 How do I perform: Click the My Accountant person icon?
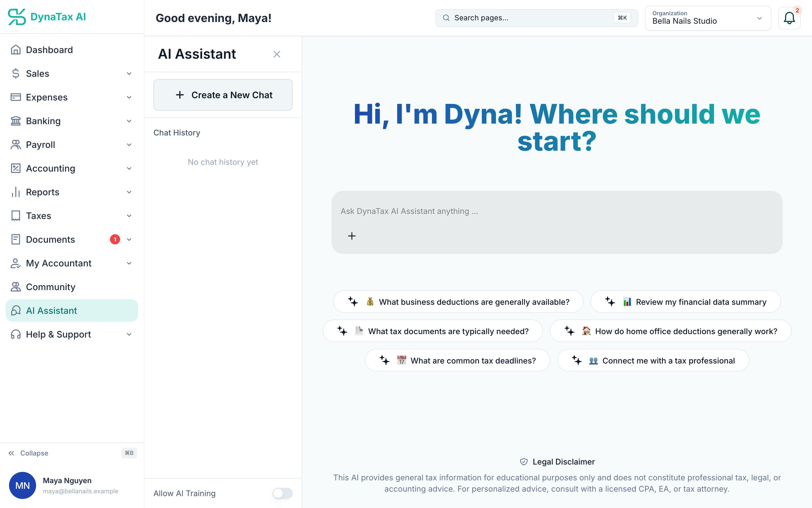pyautogui.click(x=16, y=263)
